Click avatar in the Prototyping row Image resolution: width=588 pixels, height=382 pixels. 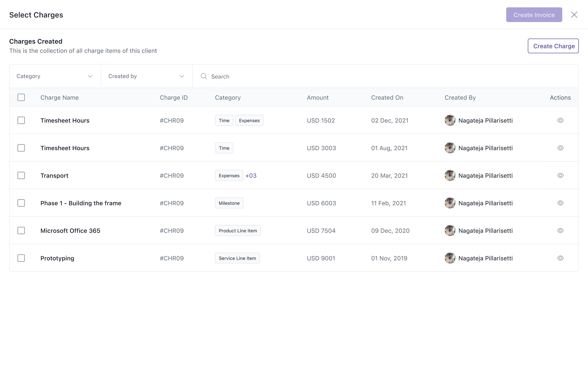click(450, 258)
